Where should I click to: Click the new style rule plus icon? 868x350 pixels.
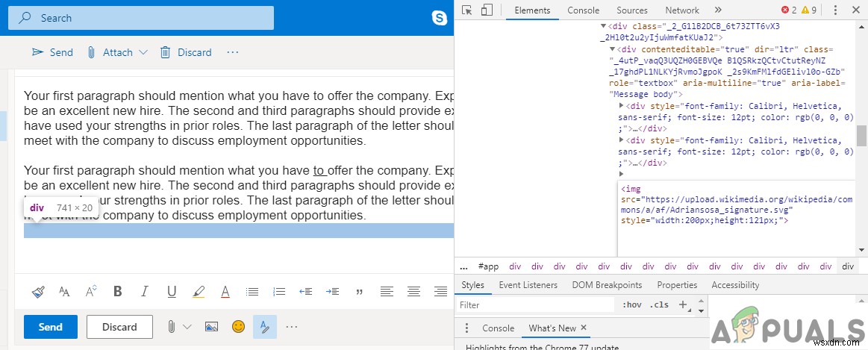point(683,304)
